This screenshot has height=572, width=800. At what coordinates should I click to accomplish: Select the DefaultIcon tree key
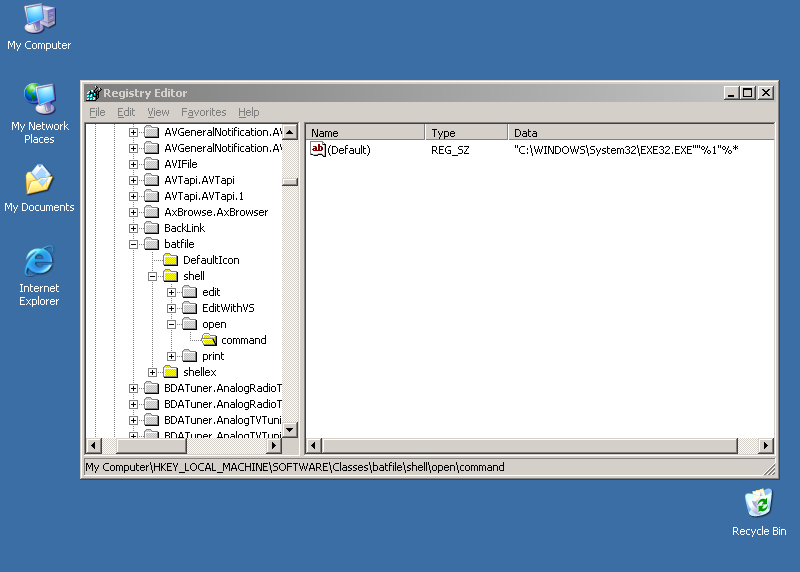pyautogui.click(x=211, y=260)
